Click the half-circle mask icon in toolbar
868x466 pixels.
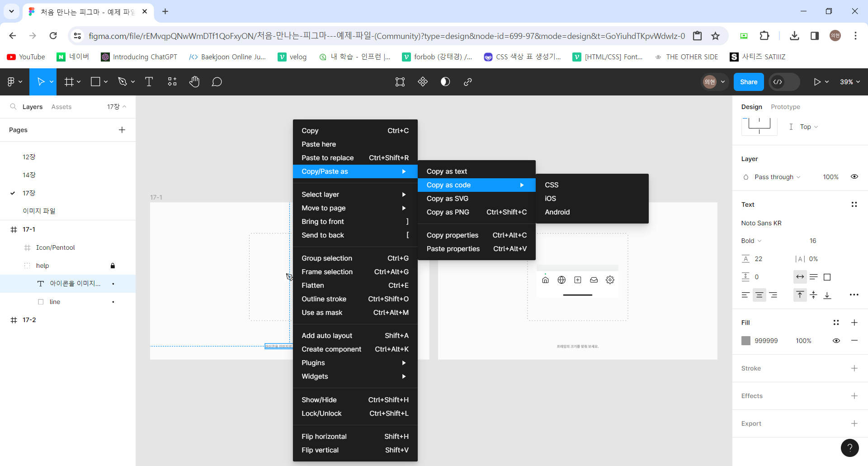point(445,82)
